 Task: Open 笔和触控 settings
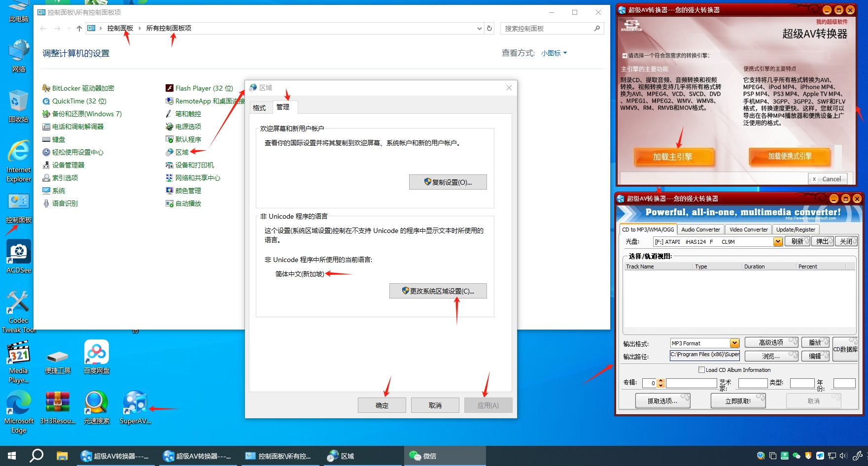pos(183,114)
